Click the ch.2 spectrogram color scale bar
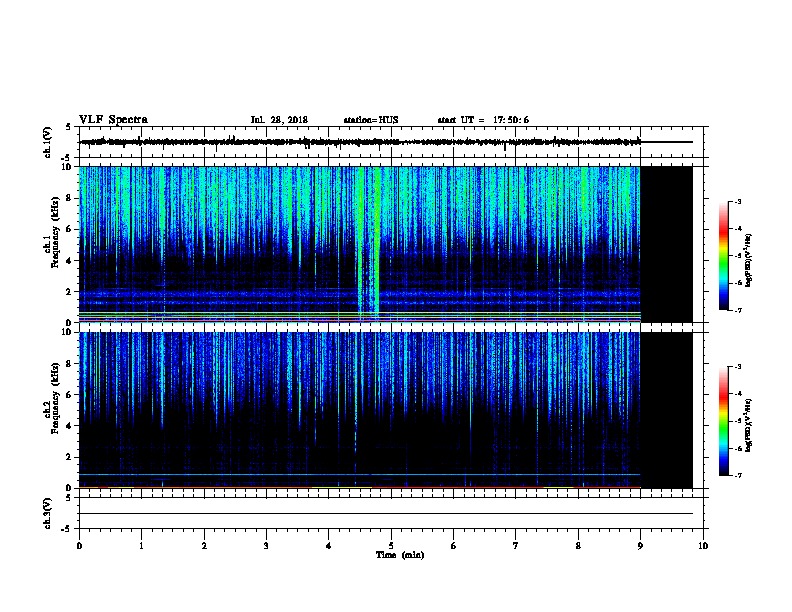 724,421
